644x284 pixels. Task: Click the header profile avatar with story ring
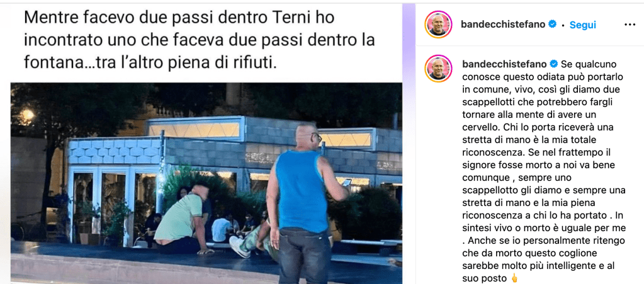point(438,25)
